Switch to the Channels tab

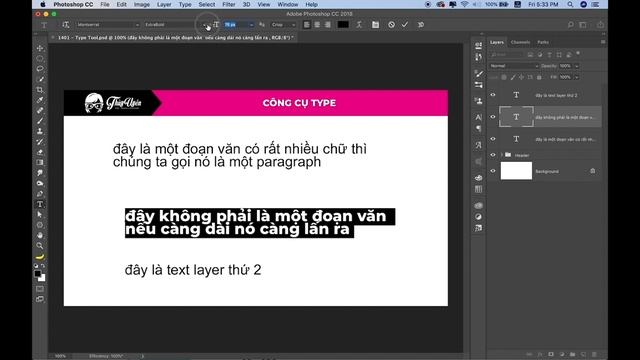520,42
